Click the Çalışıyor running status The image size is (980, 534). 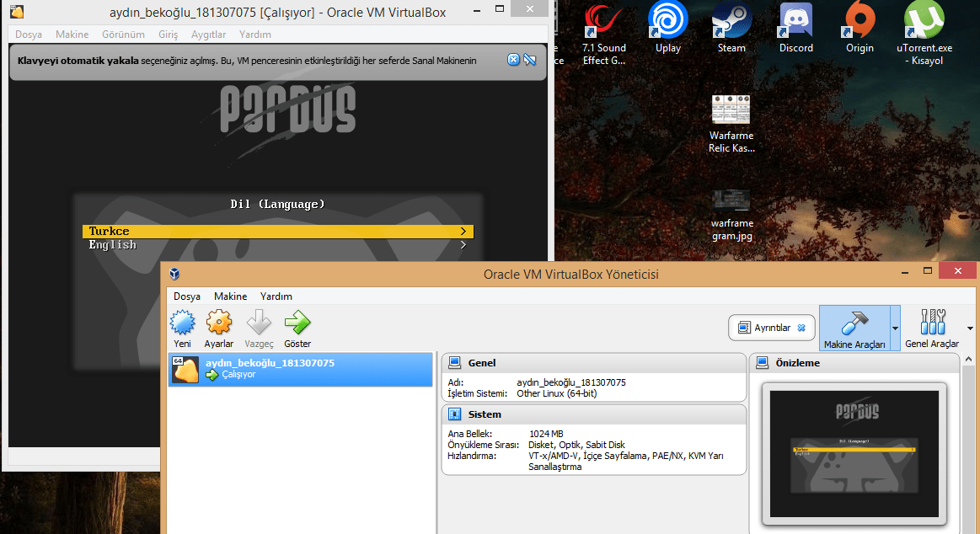pyautogui.click(x=238, y=374)
